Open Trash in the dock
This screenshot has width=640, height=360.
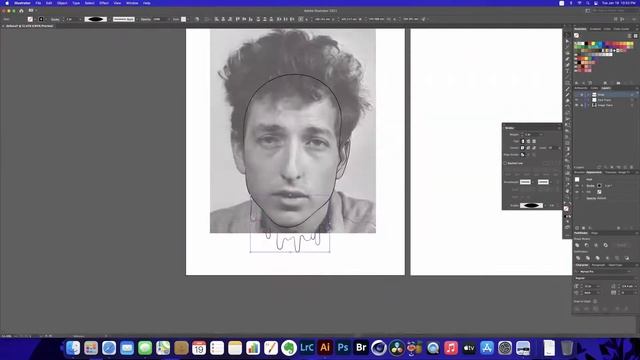567,348
